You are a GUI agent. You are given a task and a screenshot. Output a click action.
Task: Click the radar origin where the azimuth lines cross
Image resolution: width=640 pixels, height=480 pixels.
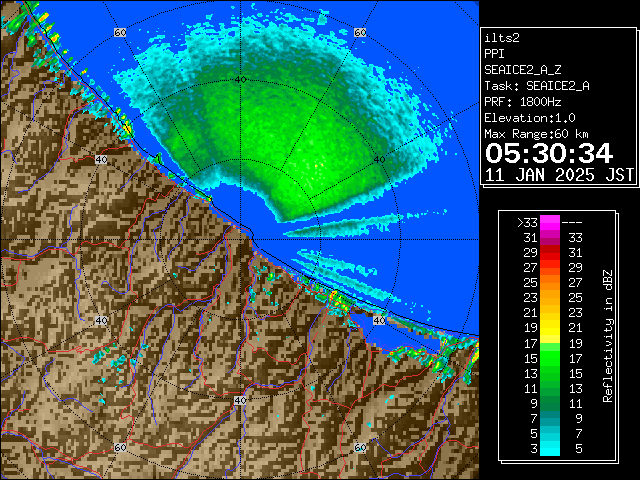240,240
